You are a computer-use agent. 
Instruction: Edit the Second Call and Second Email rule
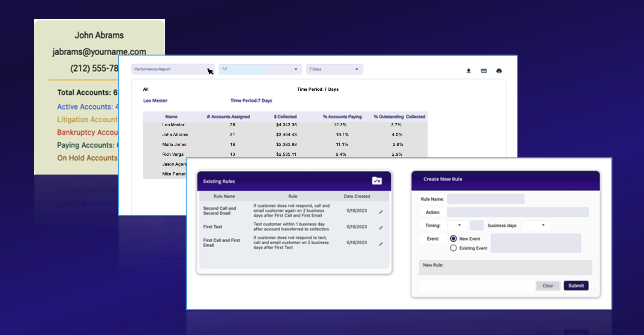click(x=381, y=212)
